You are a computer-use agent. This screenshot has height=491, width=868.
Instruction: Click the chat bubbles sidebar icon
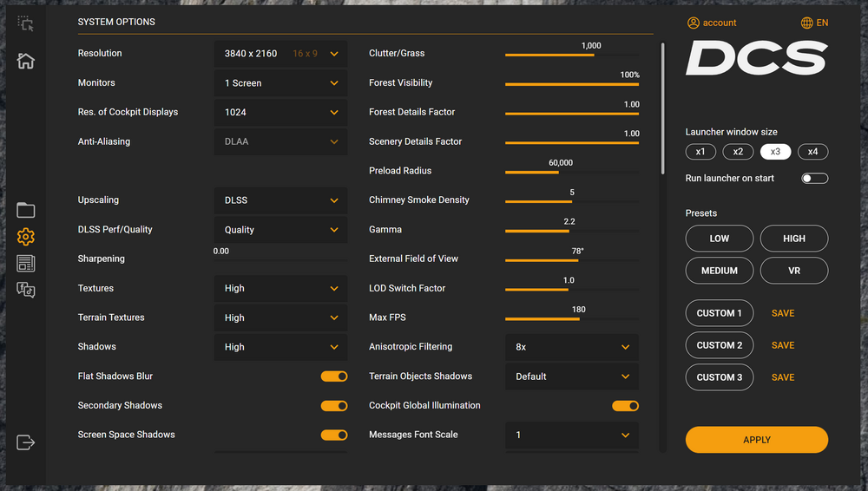coord(26,291)
